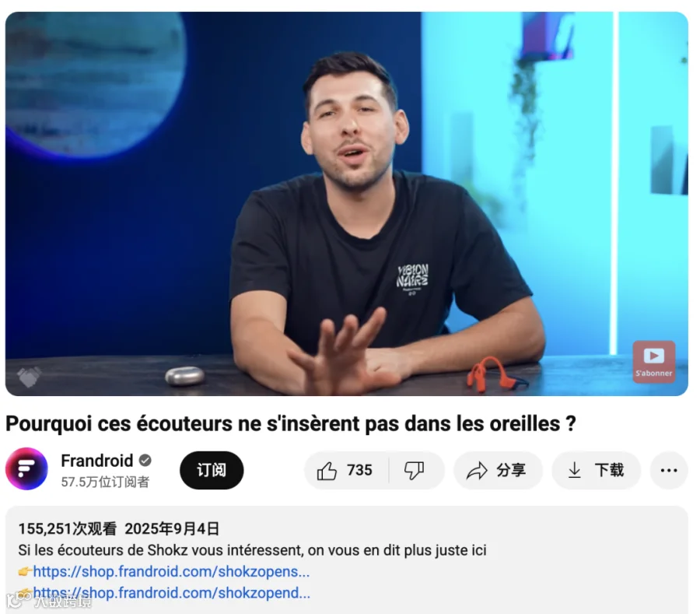Click the 分享 share label
The width and height of the screenshot is (700, 614).
(511, 470)
